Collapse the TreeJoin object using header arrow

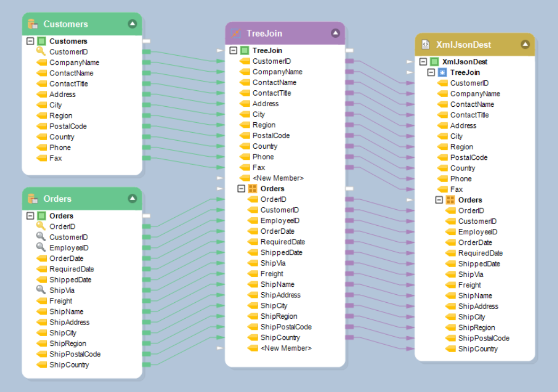tap(335, 33)
